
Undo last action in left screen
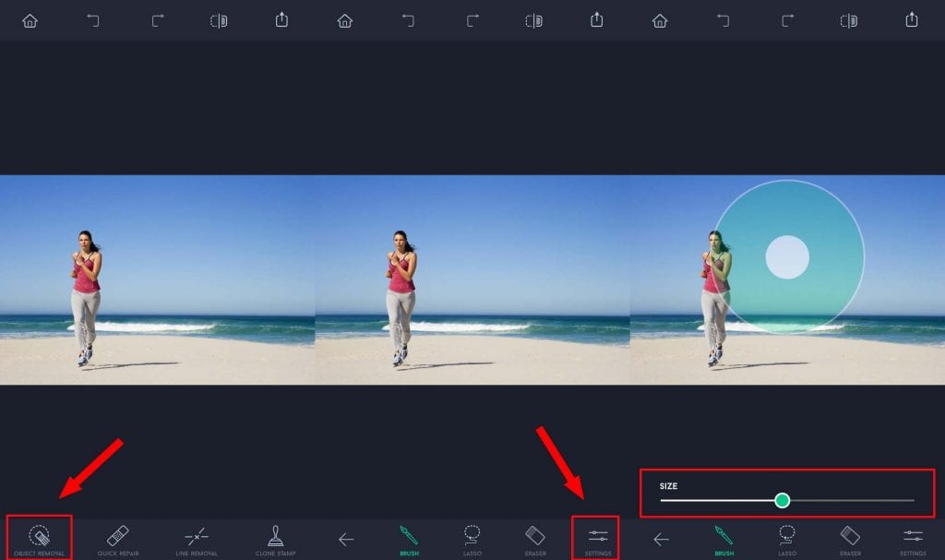pyautogui.click(x=93, y=21)
